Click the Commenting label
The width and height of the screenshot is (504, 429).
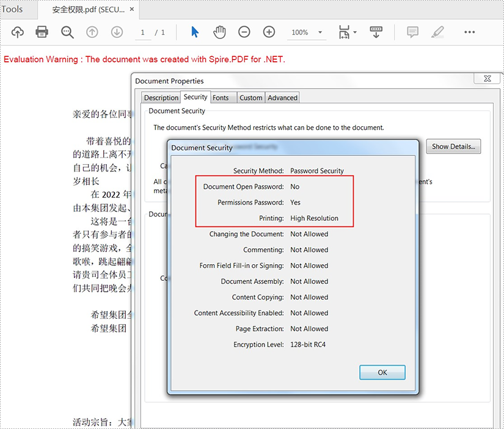[263, 250]
